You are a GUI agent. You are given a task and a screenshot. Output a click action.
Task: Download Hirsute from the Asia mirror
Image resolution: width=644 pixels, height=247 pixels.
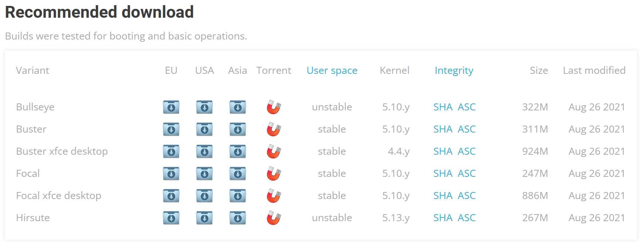238,218
